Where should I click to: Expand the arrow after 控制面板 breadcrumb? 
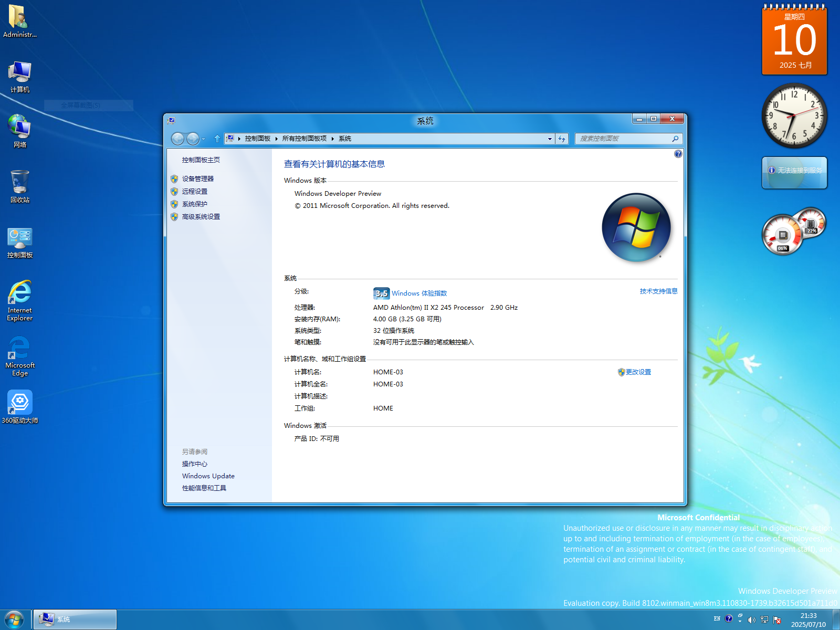pos(277,139)
